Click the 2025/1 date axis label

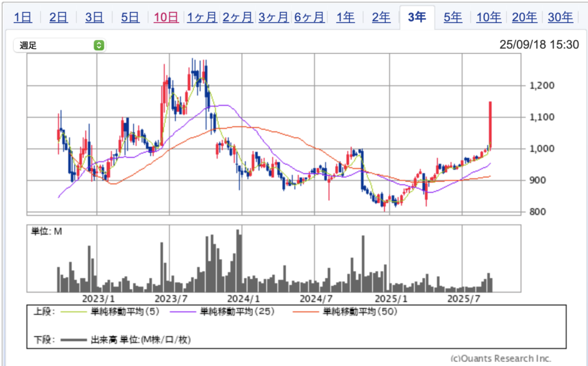coord(390,299)
